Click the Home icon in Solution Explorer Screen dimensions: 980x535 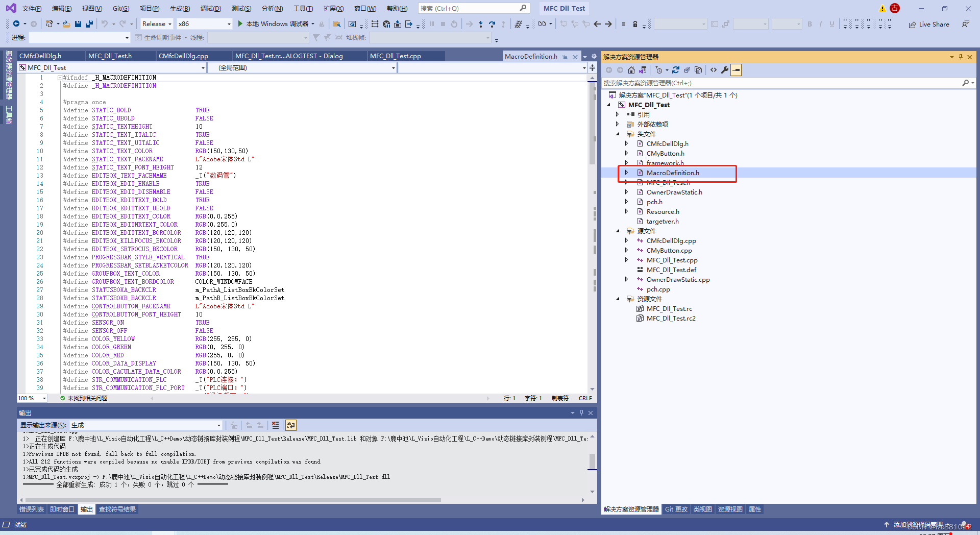631,70
